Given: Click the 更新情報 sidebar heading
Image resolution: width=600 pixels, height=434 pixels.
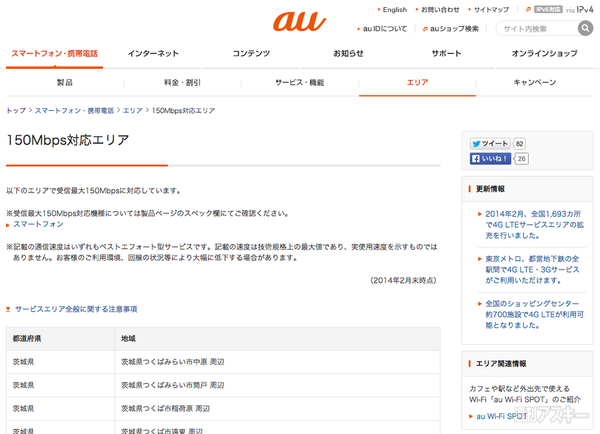Looking at the screenshot, I should point(490,189).
